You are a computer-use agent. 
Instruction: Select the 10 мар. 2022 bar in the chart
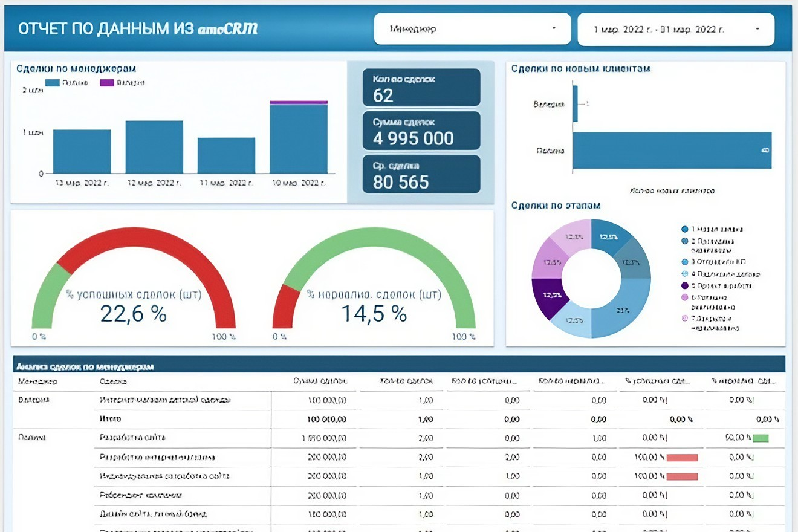pyautogui.click(x=299, y=139)
